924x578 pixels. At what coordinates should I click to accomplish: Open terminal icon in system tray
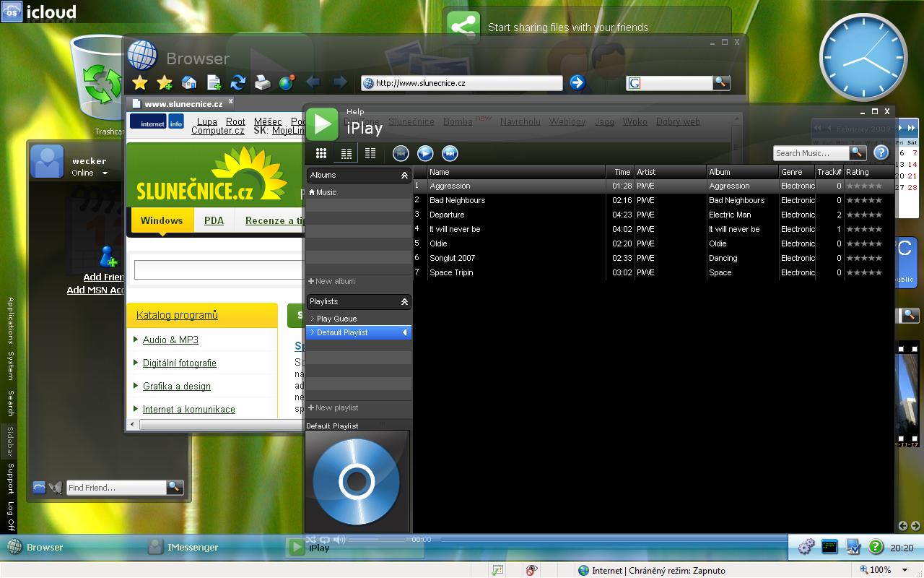click(x=829, y=547)
